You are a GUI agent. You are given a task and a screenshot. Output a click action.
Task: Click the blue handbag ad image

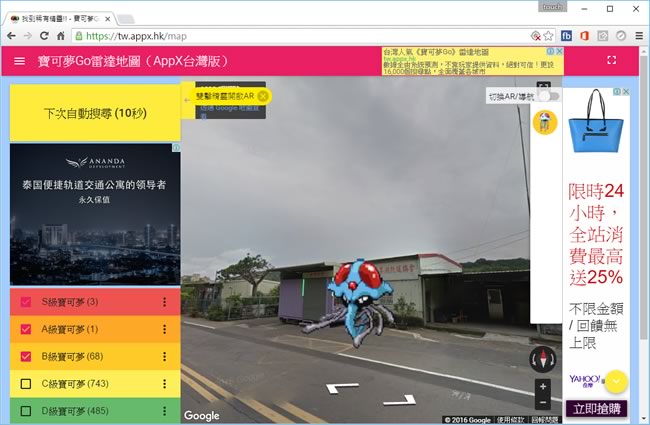point(595,121)
